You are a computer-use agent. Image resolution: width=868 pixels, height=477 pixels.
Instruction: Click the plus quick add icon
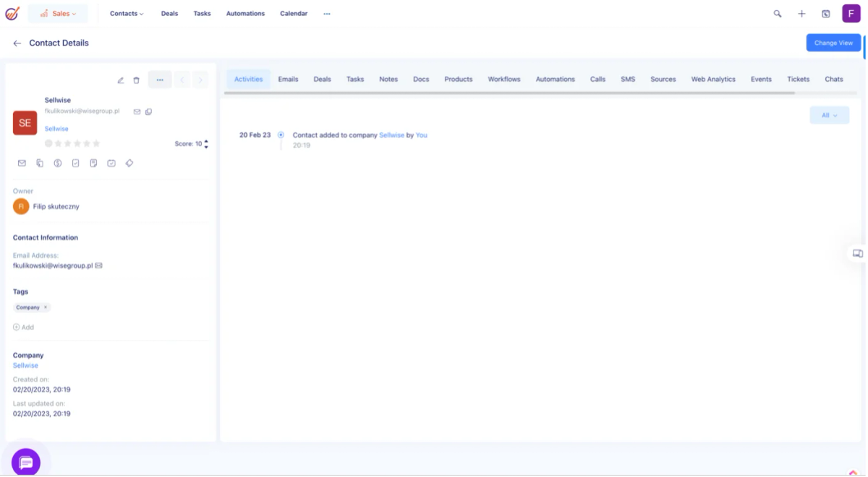[801, 14]
